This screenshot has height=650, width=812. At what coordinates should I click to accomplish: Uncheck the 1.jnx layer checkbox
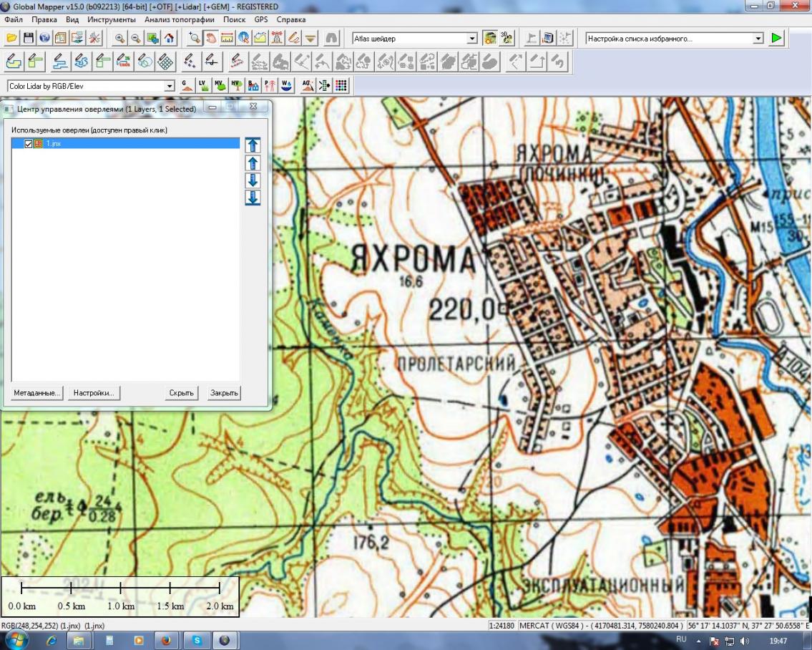click(29, 144)
